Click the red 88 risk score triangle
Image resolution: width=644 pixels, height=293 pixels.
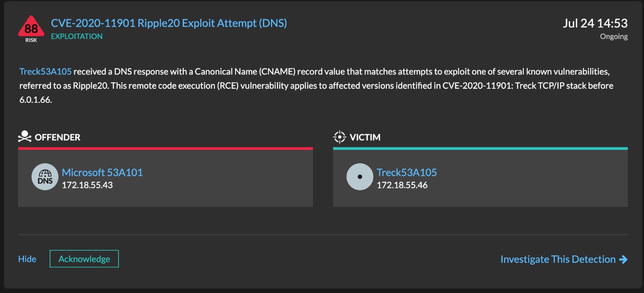click(x=31, y=27)
